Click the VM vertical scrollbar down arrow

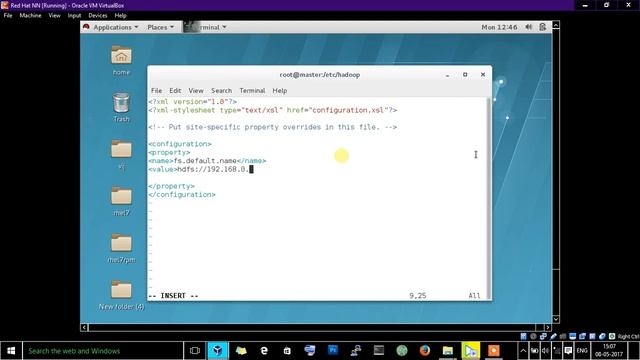pyautogui.click(x=556, y=319)
